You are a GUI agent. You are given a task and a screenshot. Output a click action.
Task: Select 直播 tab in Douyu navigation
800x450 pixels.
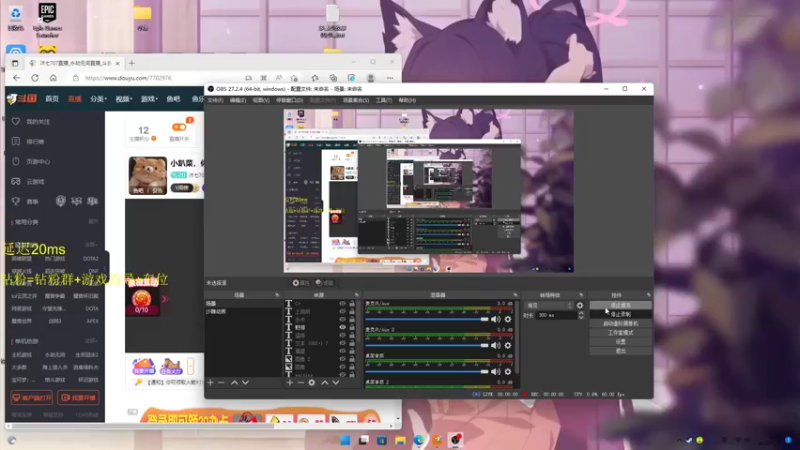(74, 98)
